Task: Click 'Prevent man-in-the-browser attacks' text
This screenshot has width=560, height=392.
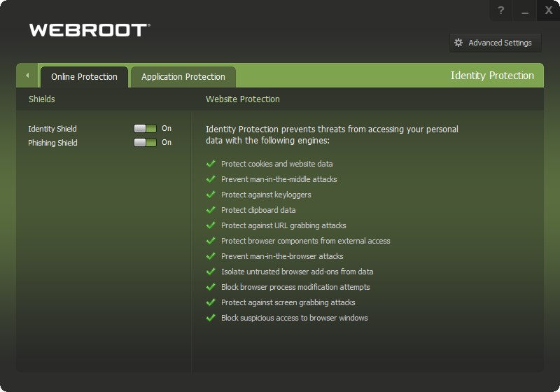Action: [282, 256]
